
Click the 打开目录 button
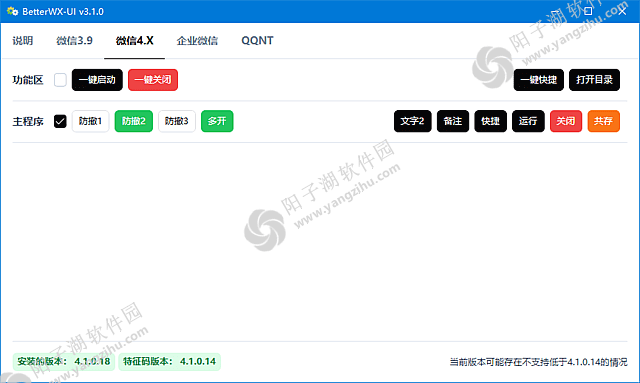[x=594, y=80]
